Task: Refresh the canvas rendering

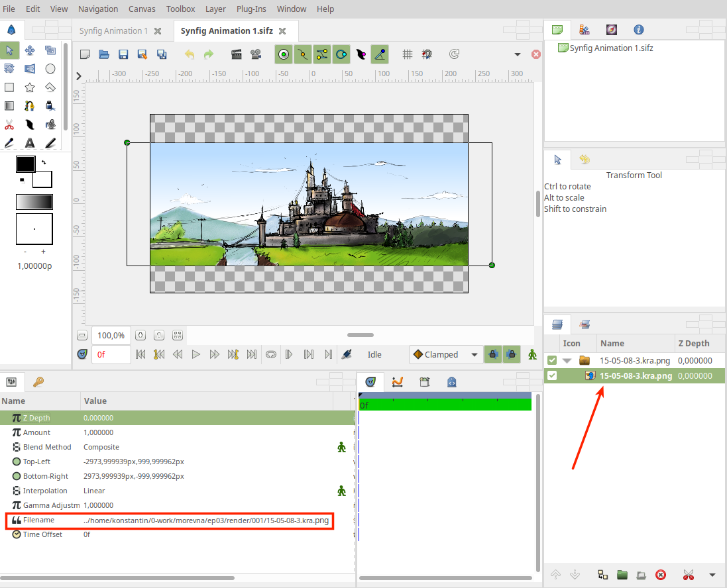Action: (454, 54)
